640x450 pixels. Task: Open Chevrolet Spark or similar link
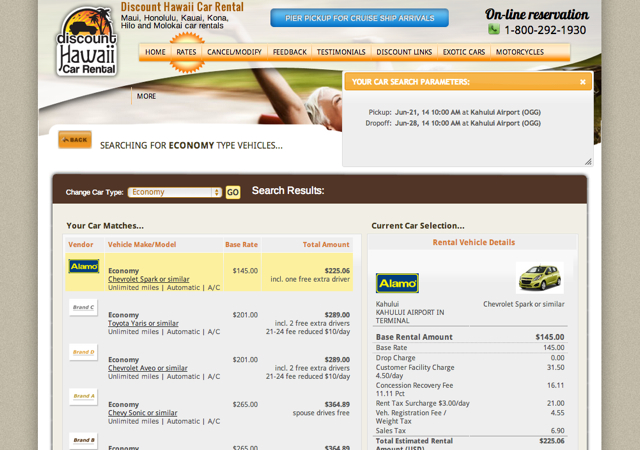pyautogui.click(x=149, y=279)
